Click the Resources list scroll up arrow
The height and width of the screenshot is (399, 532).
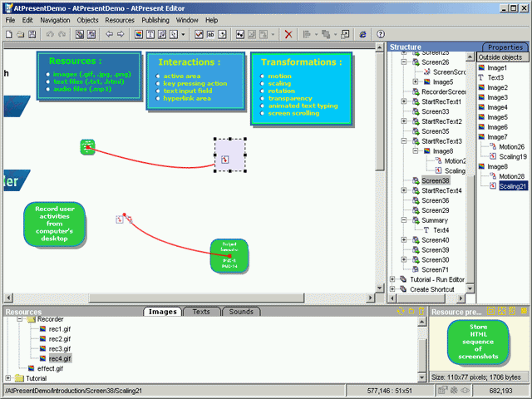421,322
